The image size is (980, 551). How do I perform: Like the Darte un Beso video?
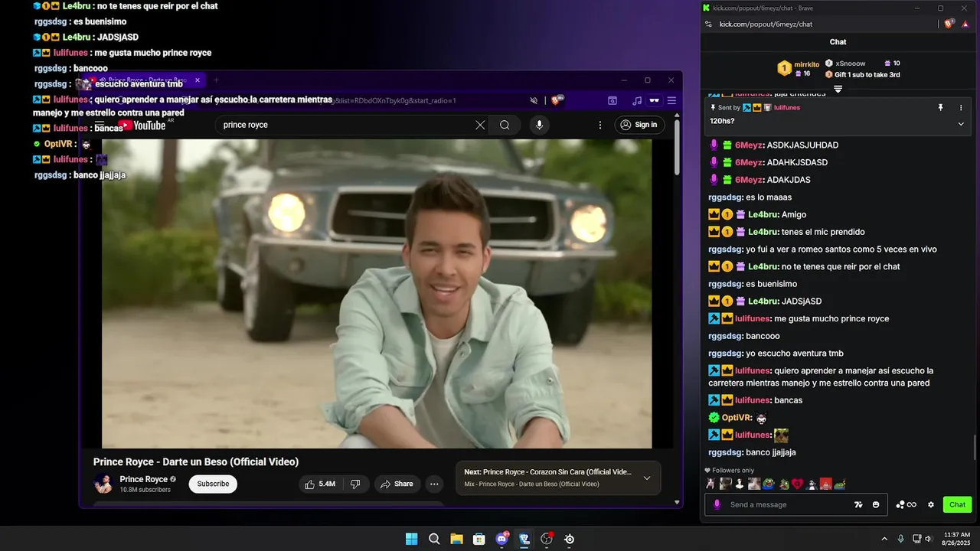click(320, 484)
